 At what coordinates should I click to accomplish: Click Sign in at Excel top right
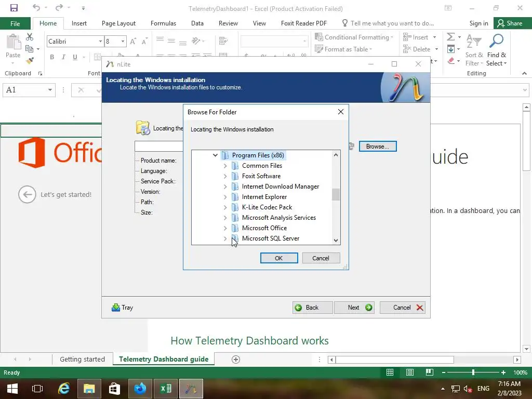pyautogui.click(x=478, y=23)
